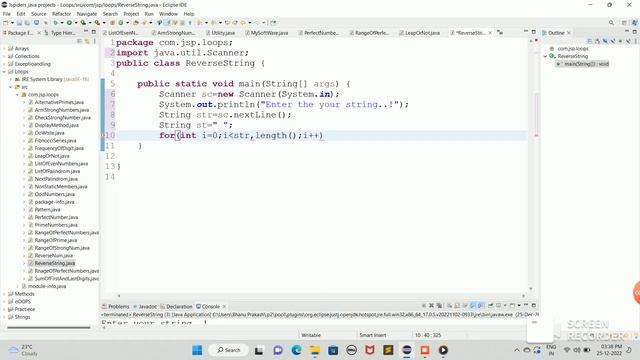
Task: Expand the Collections project
Action: 4,56
